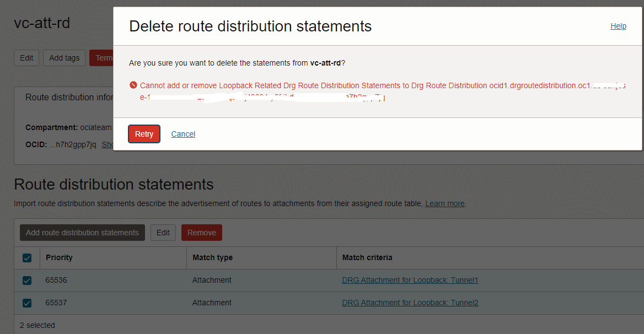
Task: Click the red error icon in dialog
Action: (x=133, y=85)
